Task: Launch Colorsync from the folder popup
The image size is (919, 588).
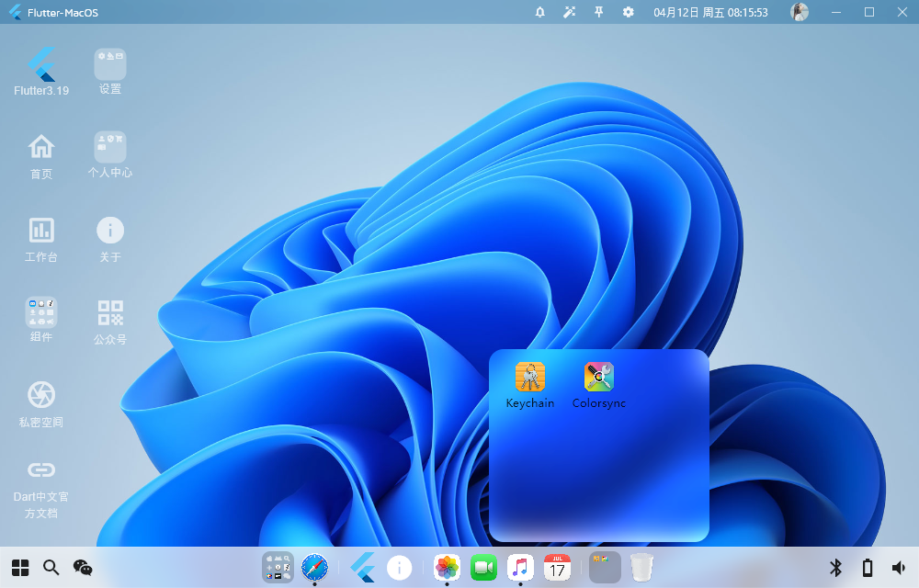Action: coord(598,377)
